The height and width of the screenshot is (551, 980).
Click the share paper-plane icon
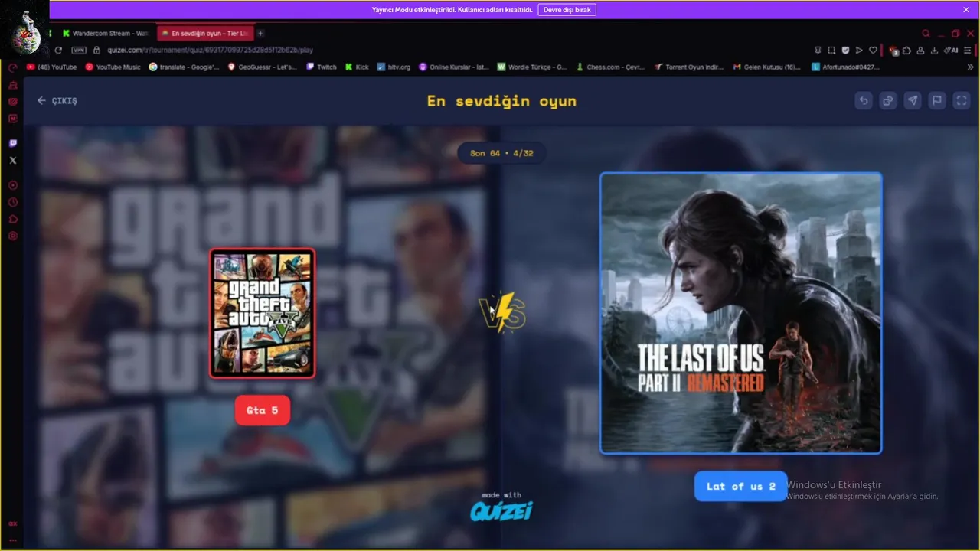point(913,100)
